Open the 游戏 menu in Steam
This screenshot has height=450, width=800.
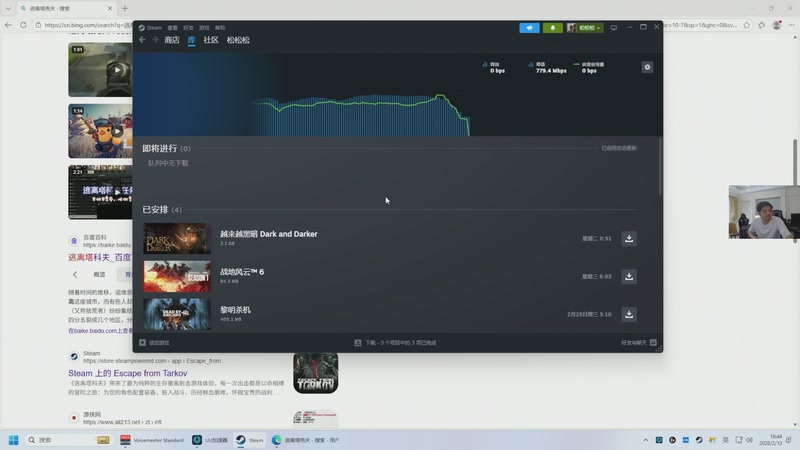coord(204,28)
